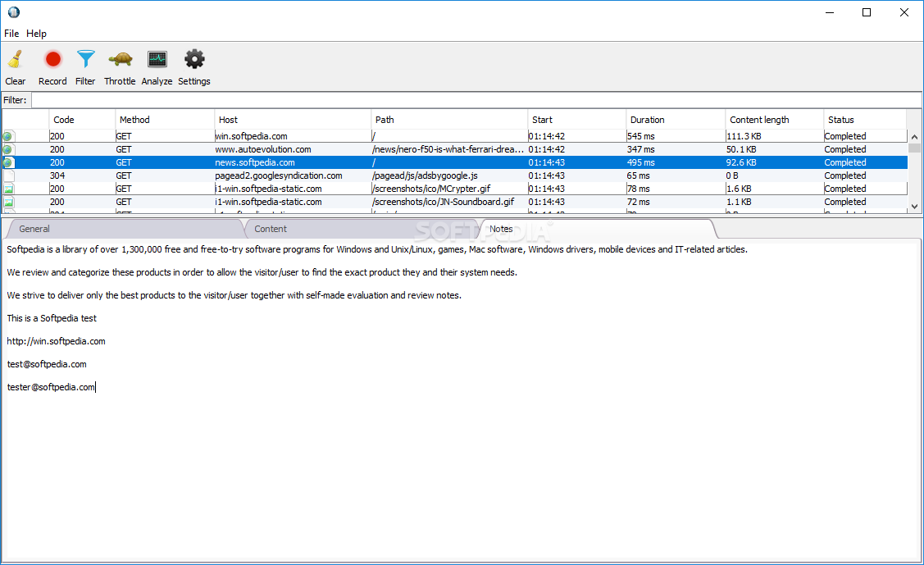The width and height of the screenshot is (924, 565).
Task: Click the globe icon of win.softpedia.com row
Action: (7, 136)
